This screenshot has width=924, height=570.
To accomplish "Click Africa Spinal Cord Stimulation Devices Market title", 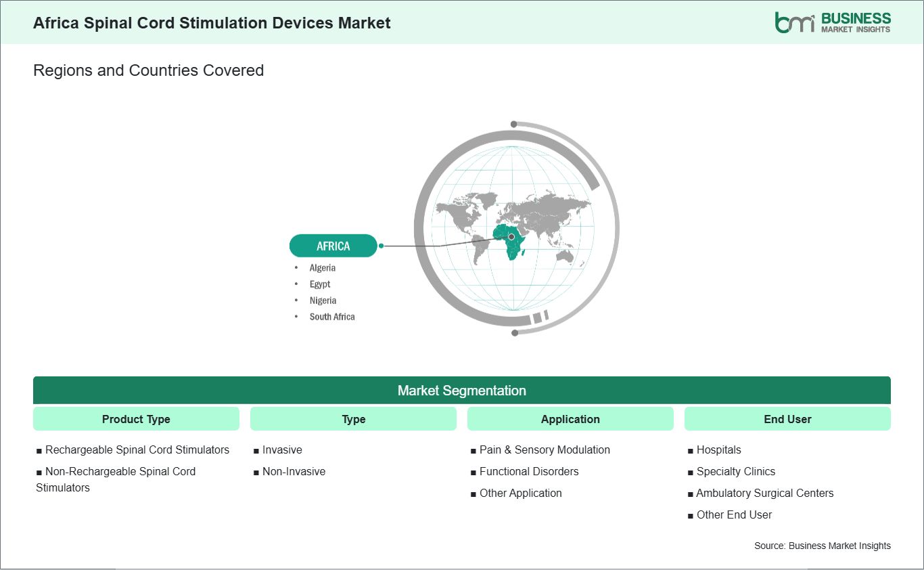I will (x=212, y=22).
